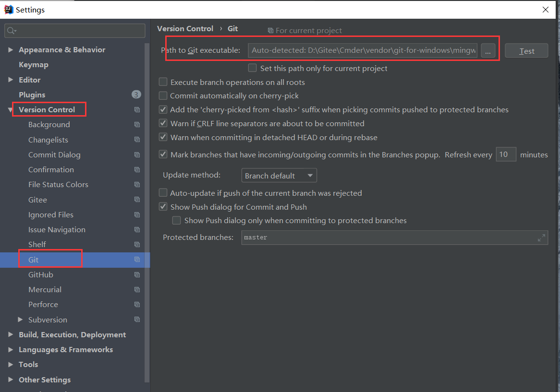
Task: Click the project-level icon beside GitHub
Action: 137,274
